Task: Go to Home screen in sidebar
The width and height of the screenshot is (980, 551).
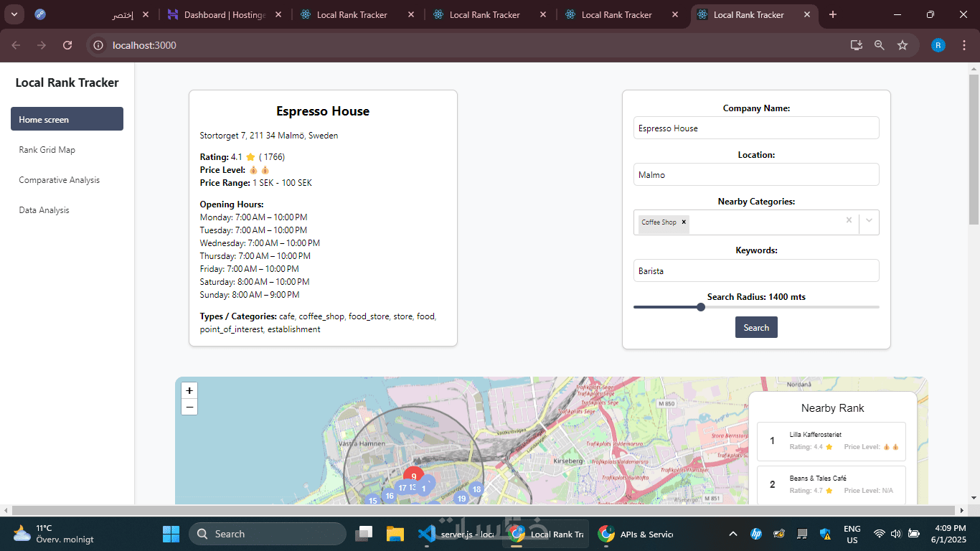Action: pos(67,119)
